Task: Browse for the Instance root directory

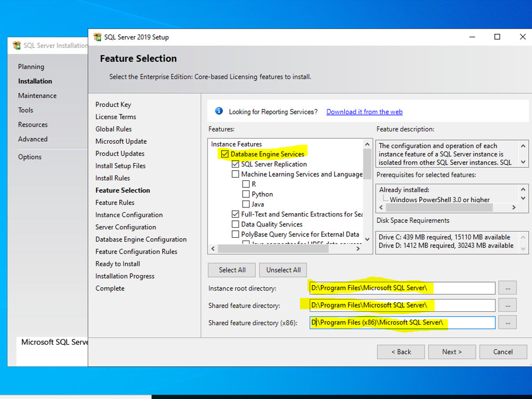Action: [508, 287]
